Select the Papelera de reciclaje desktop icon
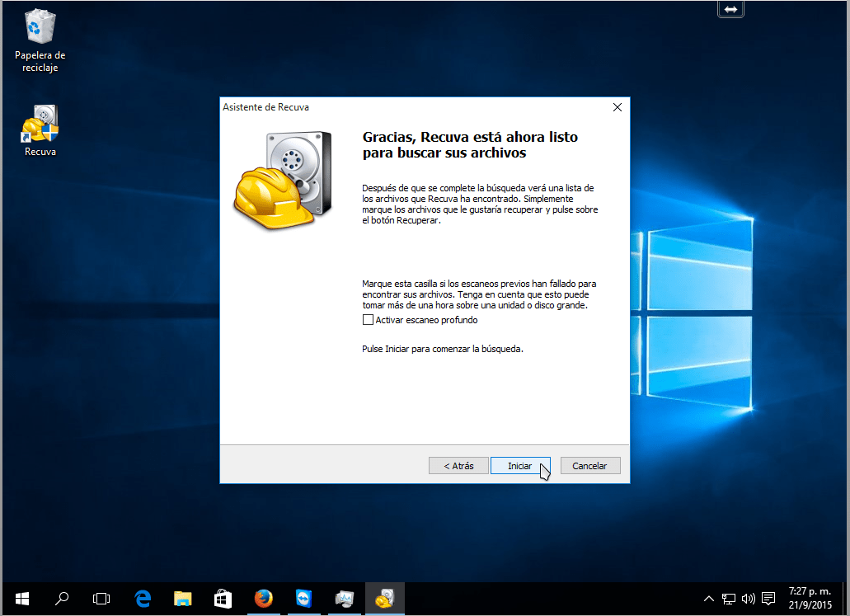850x616 pixels. pyautogui.click(x=40, y=41)
